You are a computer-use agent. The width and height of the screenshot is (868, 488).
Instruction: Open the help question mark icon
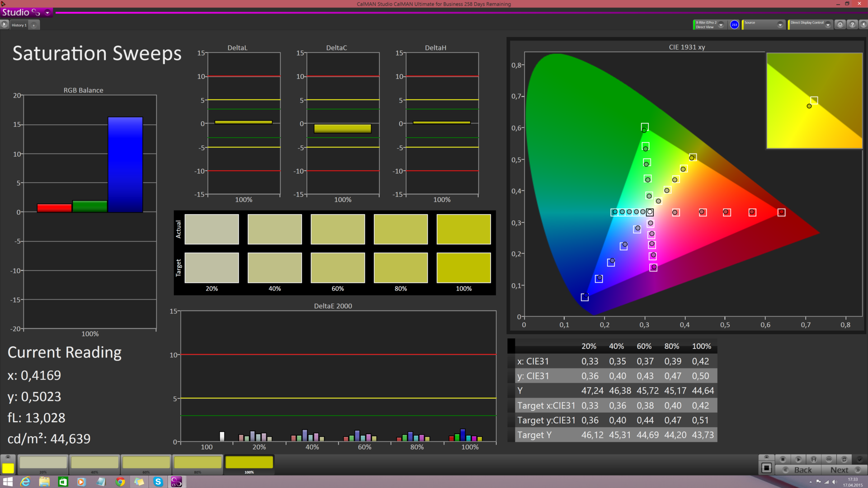852,24
